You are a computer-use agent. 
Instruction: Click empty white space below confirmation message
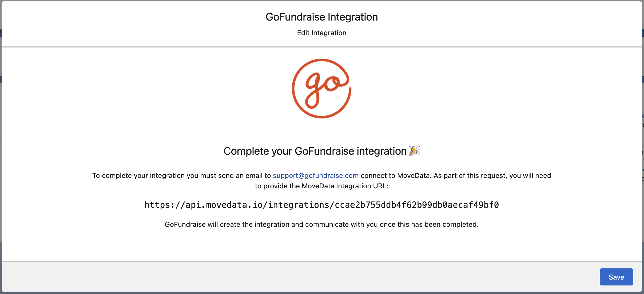coord(321,245)
